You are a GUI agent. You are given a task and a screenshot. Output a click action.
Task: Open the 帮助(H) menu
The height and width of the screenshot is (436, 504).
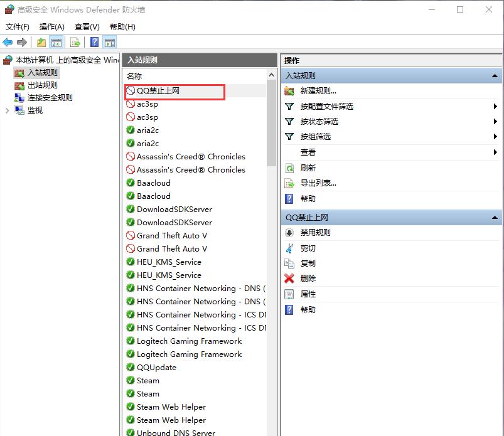[x=122, y=27]
